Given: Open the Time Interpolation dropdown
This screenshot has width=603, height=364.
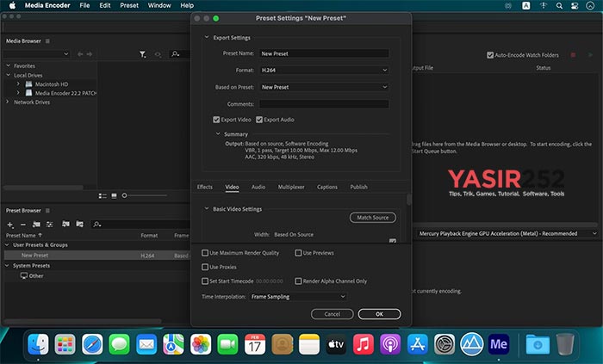Looking at the screenshot, I should (298, 296).
